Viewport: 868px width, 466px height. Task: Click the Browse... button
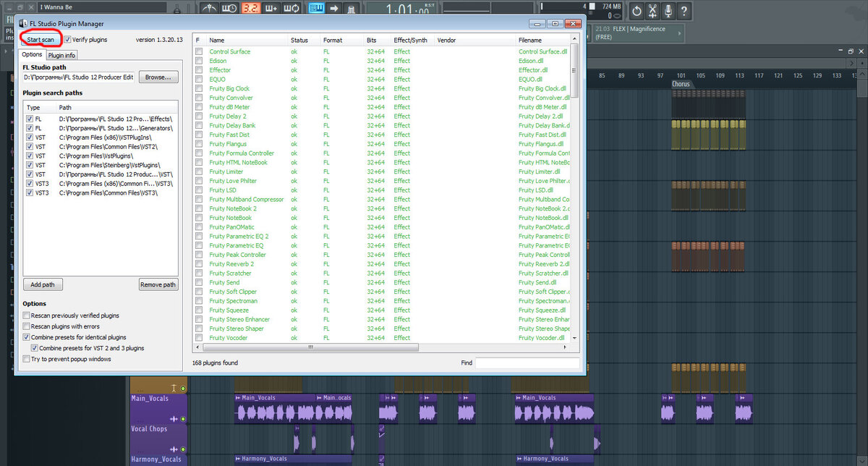click(x=158, y=77)
